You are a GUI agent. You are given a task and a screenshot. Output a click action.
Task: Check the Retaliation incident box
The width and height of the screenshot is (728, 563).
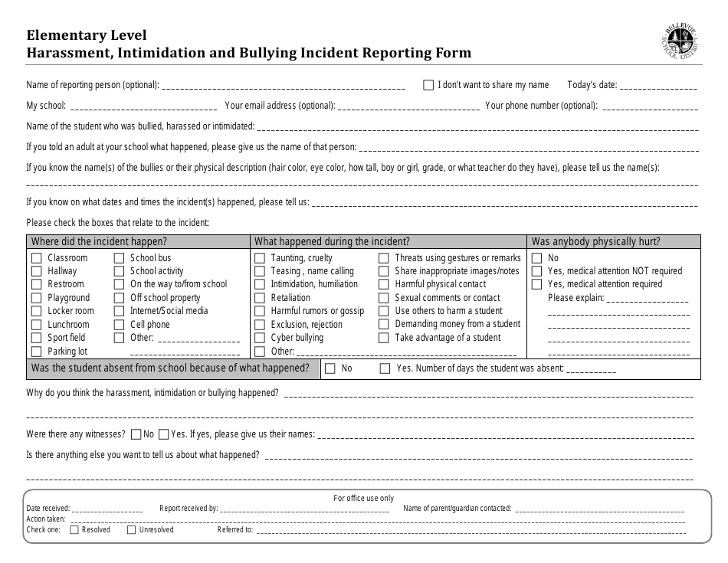[x=260, y=298]
